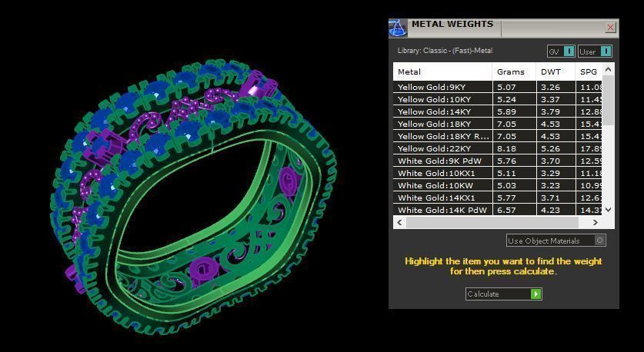Select the White Gold:10KW row

[498, 185]
